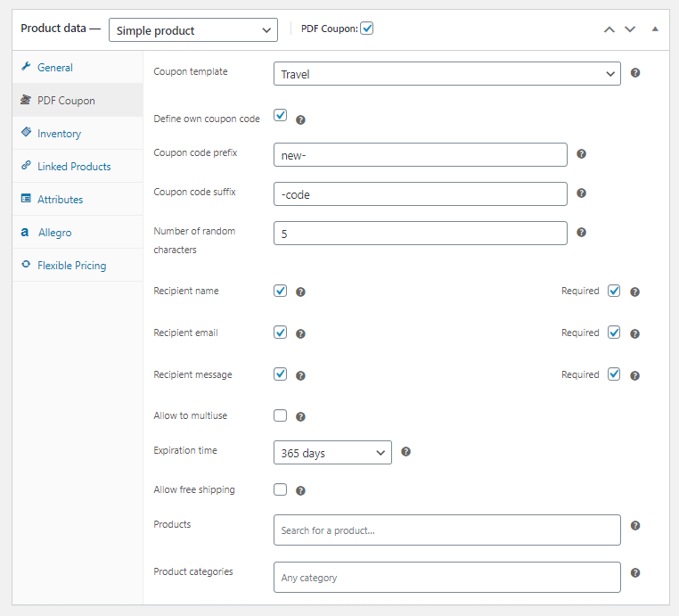This screenshot has height=616, width=679.
Task: Click help icon beside Product categories field
Action: point(635,573)
